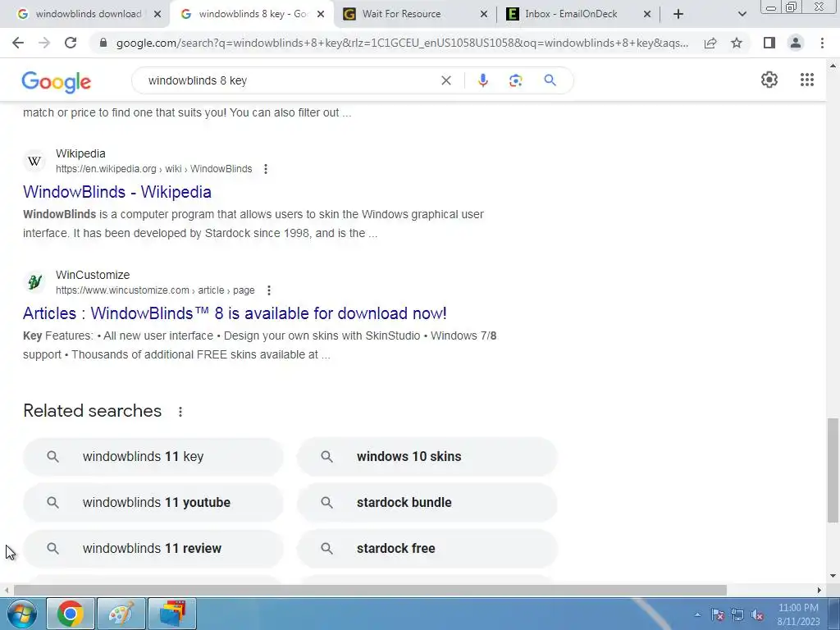840x630 pixels.
Task: Click the Action Center flag icon
Action: (717, 615)
